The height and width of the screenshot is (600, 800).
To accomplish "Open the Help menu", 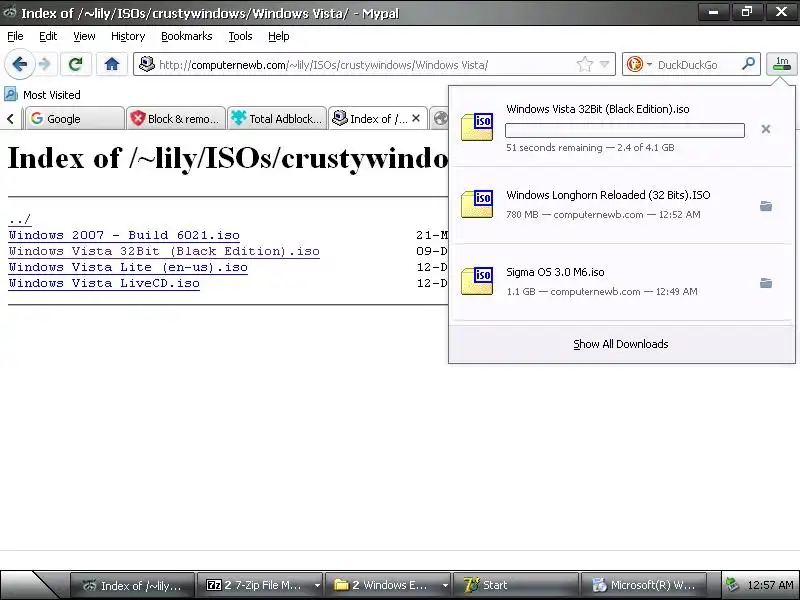I will pyautogui.click(x=279, y=36).
